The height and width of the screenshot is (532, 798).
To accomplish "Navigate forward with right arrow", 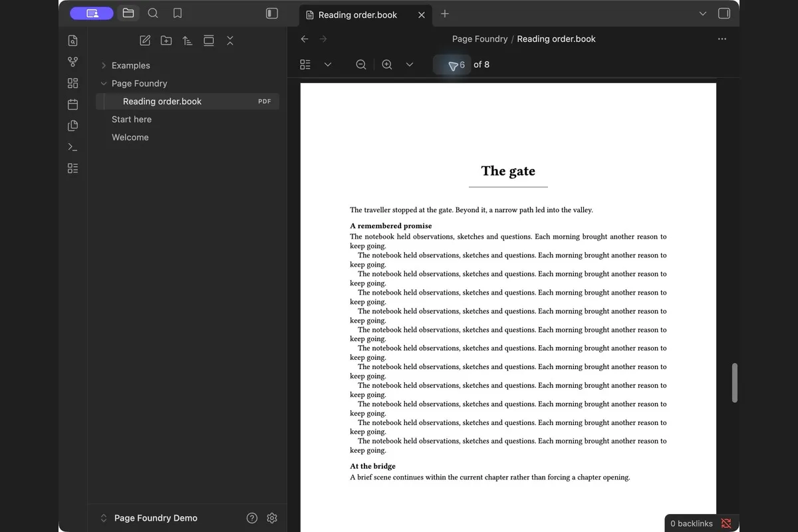I will point(323,39).
